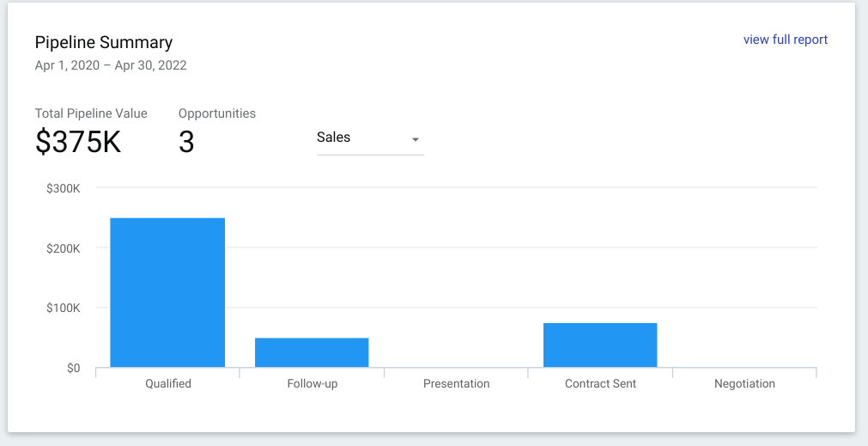Select the Follow-up stage bar
The height and width of the screenshot is (446, 868).
(312, 352)
